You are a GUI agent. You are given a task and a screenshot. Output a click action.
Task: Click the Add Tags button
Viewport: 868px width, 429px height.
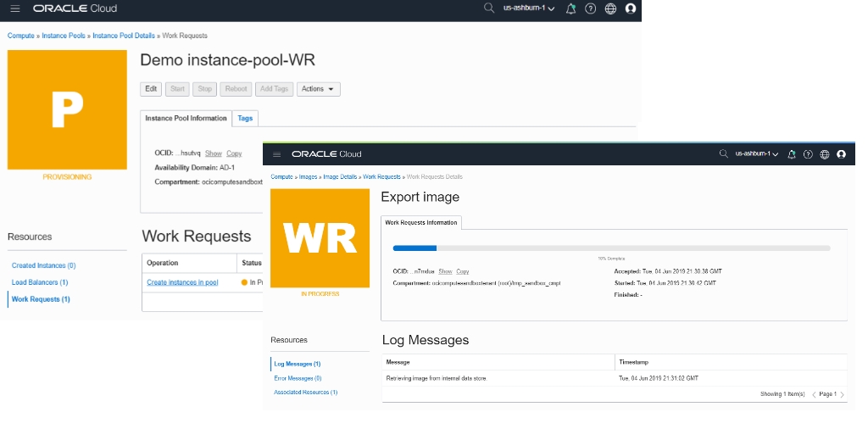274,89
